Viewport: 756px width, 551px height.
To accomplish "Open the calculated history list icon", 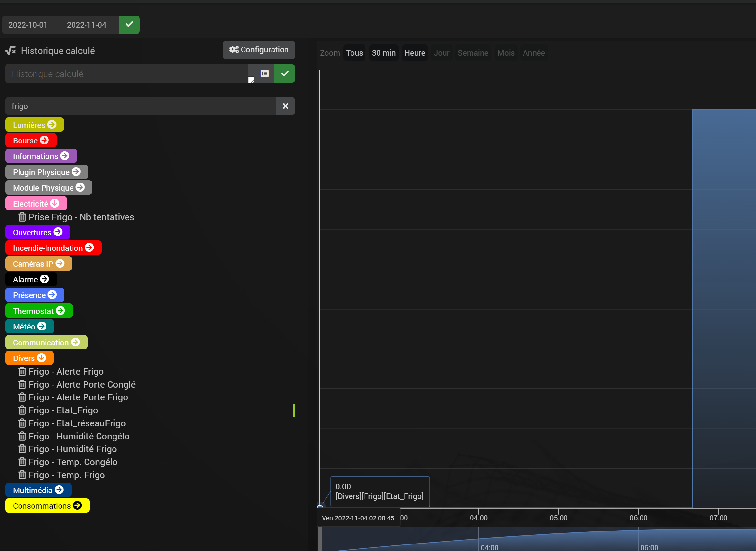I will click(x=265, y=74).
